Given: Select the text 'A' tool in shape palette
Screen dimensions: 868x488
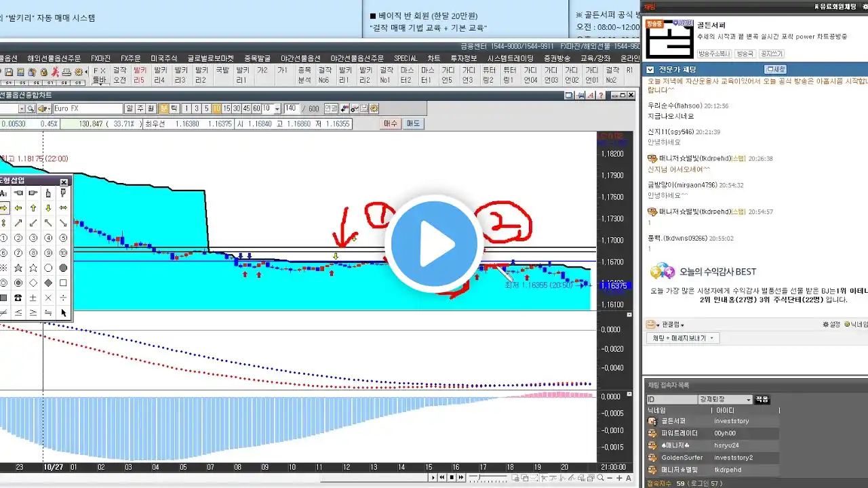Looking at the screenshot, I should pos(3,193).
